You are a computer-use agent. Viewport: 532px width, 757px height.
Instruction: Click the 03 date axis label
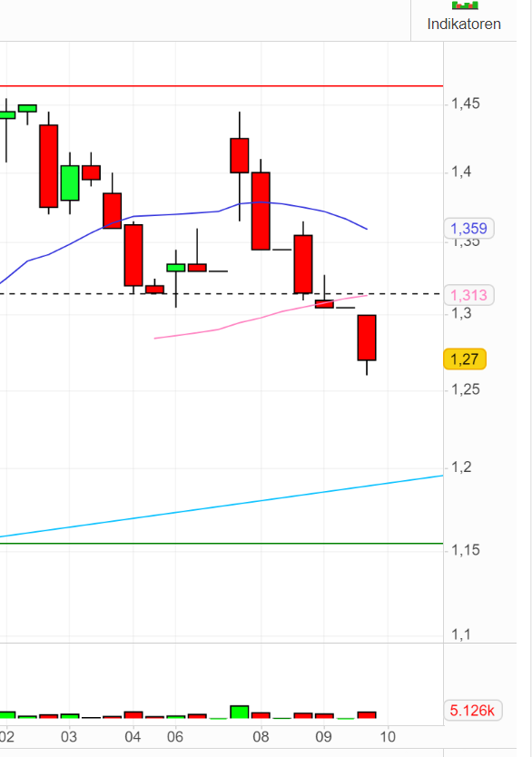(x=69, y=737)
